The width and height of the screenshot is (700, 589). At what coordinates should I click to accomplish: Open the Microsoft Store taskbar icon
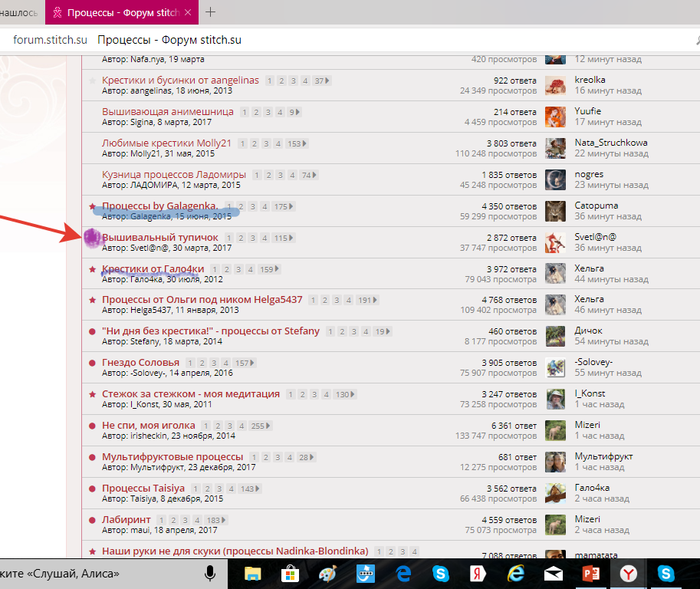tap(290, 574)
